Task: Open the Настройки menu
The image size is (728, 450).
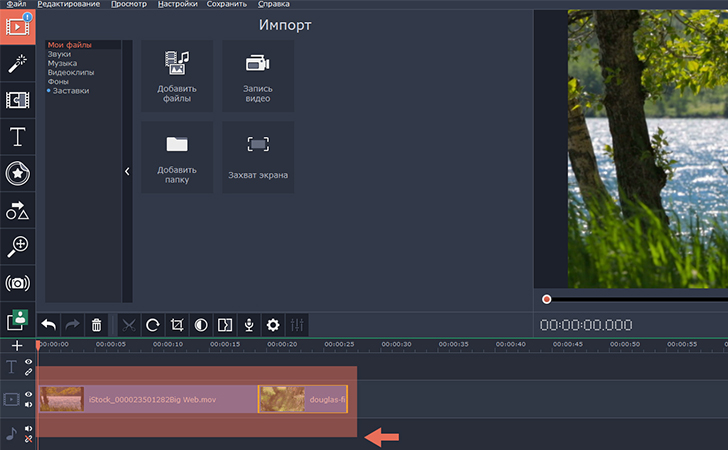Action: [x=177, y=5]
